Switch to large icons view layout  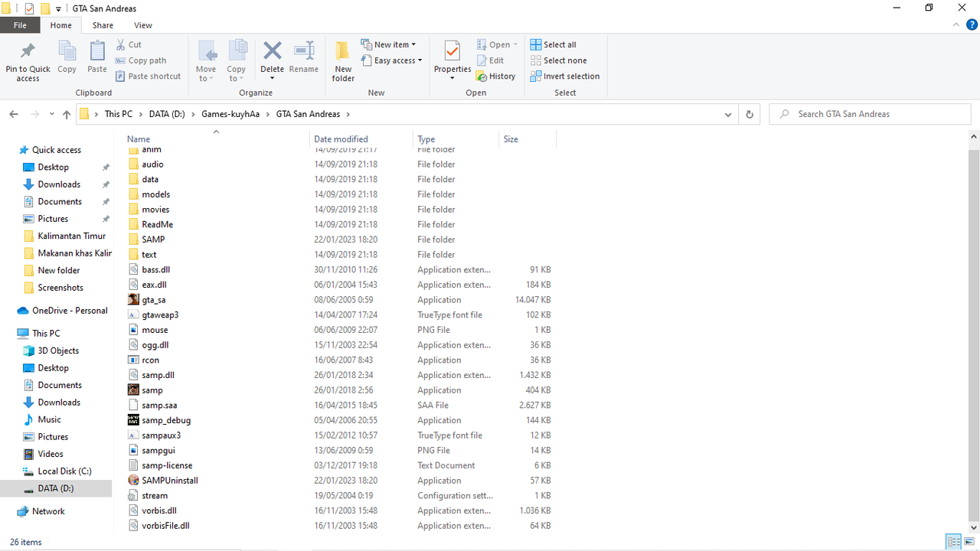pyautogui.click(x=969, y=542)
